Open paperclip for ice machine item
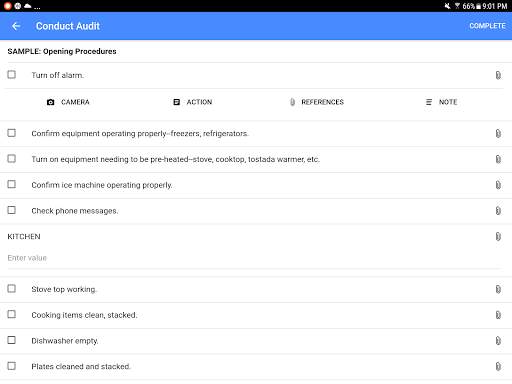The image size is (512, 384). tap(498, 185)
